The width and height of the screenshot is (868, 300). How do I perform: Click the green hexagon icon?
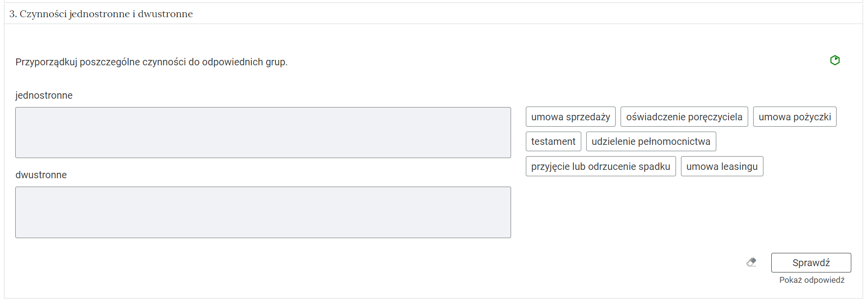[x=835, y=60]
